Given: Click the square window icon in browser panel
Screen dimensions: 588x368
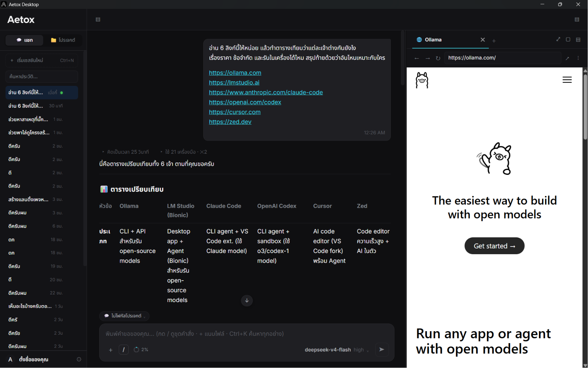Looking at the screenshot, I should [x=568, y=39].
